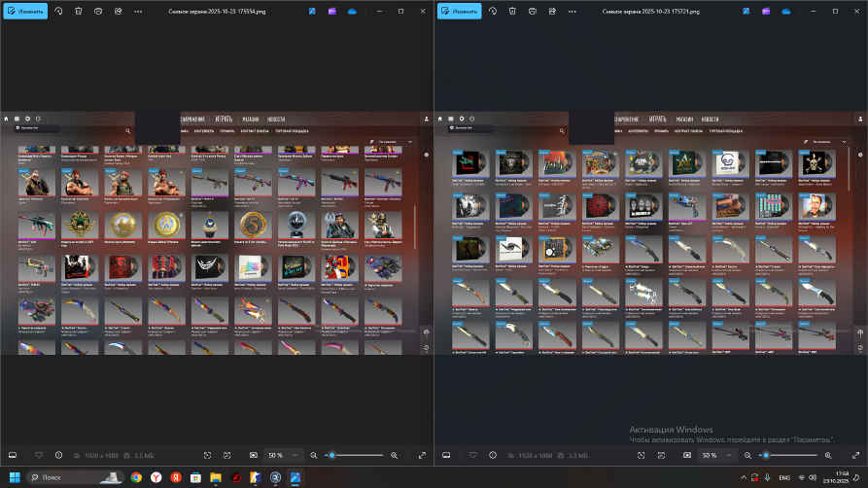Click Изменить button in right Photos window
The image size is (868, 488).
pos(460,11)
